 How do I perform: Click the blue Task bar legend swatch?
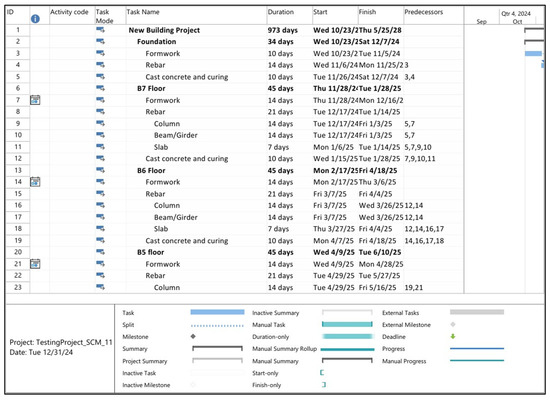tap(217, 312)
